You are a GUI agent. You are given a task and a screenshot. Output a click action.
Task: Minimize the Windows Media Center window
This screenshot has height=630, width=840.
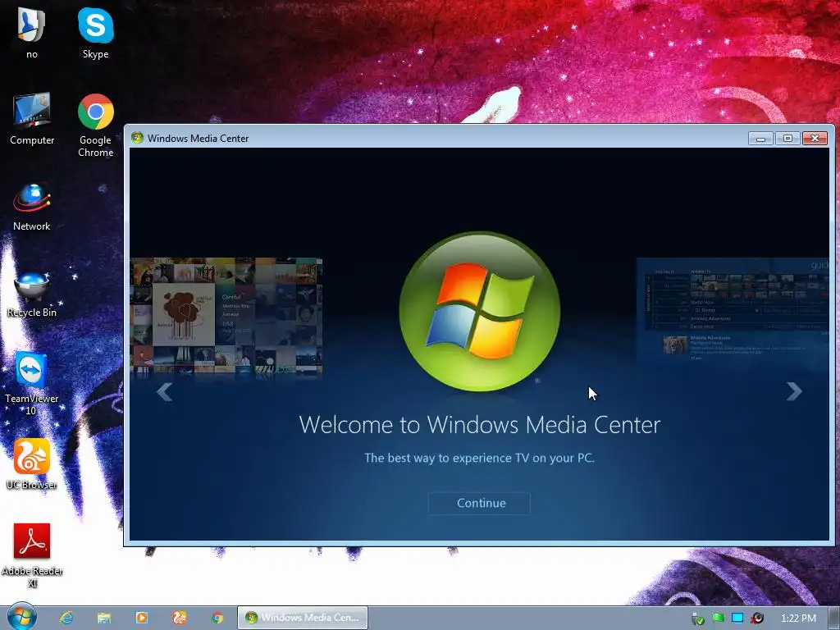point(760,138)
